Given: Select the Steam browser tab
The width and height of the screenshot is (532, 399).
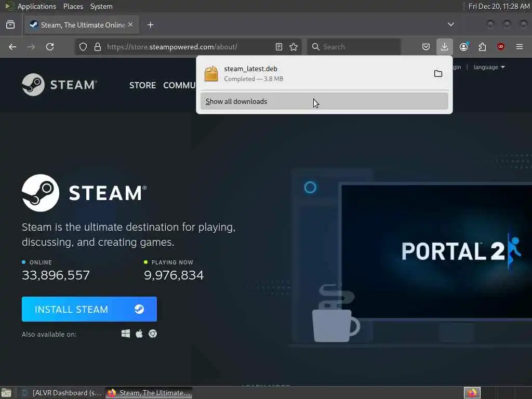Looking at the screenshot, I should coord(82,25).
